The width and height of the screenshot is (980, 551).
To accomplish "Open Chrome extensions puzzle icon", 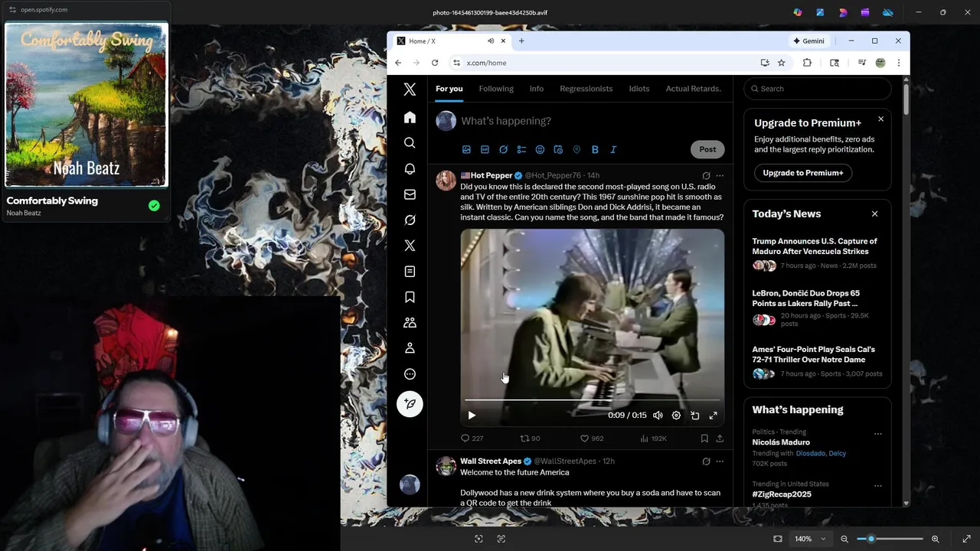I will (807, 63).
